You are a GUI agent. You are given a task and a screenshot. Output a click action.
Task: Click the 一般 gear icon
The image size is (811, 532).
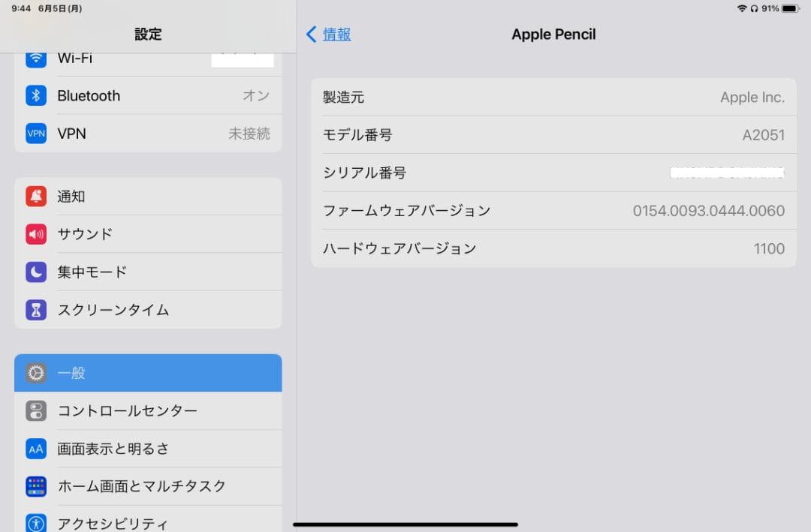click(x=35, y=373)
